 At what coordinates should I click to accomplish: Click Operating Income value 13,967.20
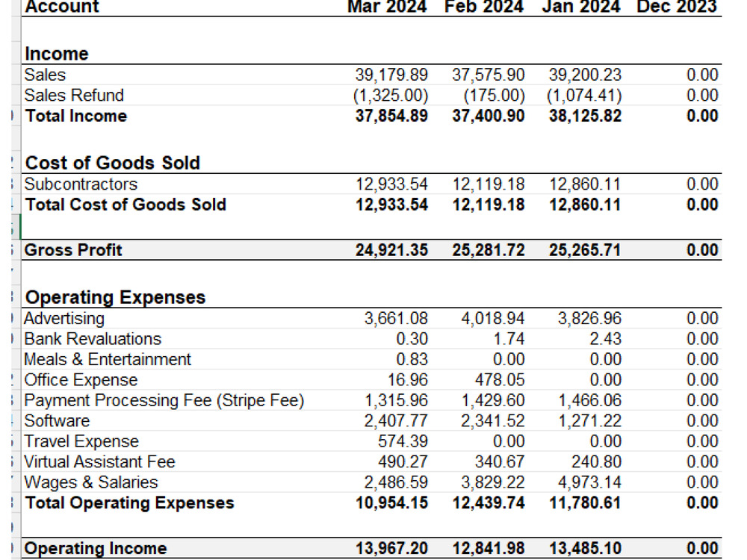pos(391,548)
